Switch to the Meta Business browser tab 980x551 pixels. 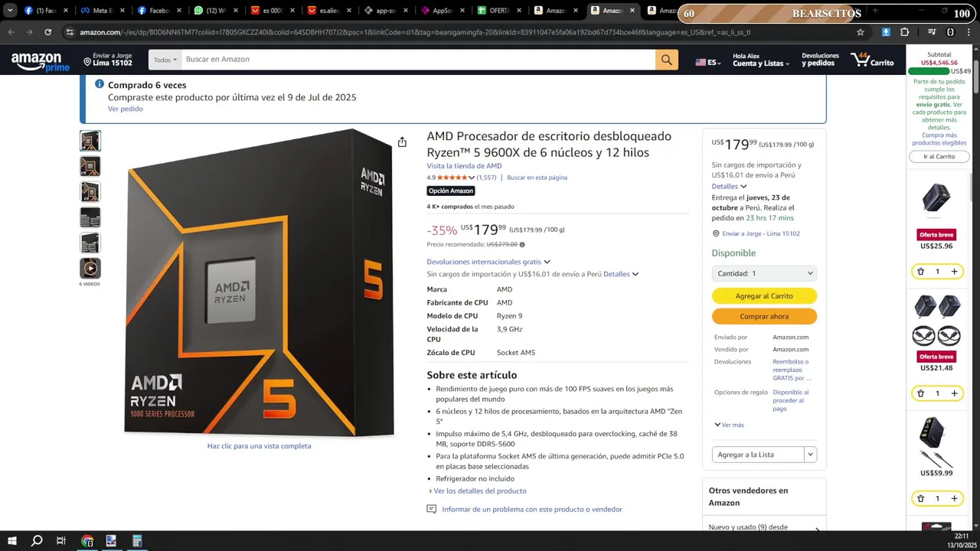pos(98,11)
